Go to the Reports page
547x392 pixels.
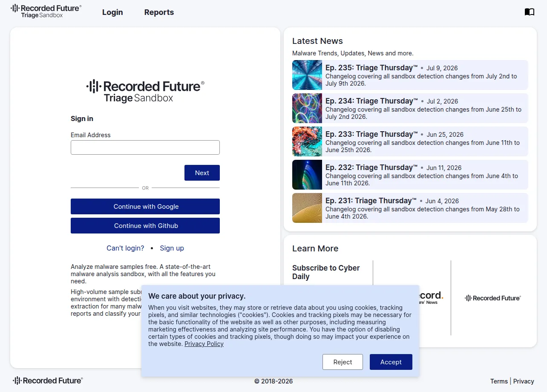159,12
